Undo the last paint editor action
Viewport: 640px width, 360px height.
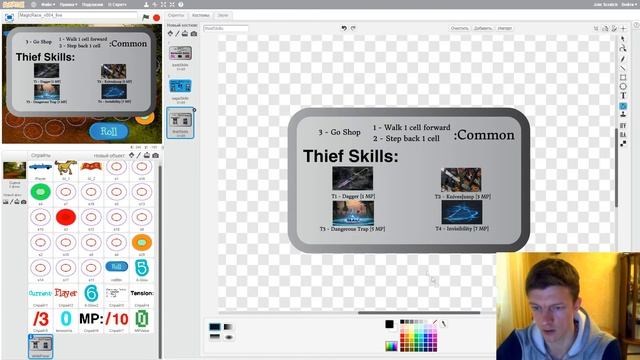tap(344, 28)
